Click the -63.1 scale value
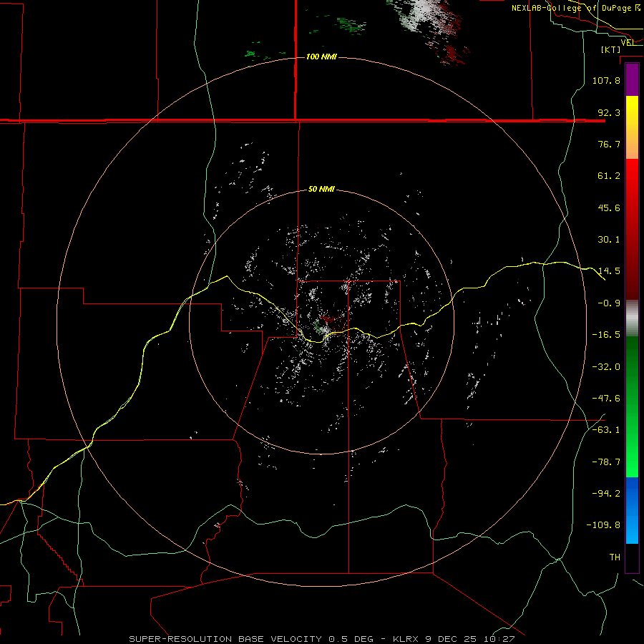The height and width of the screenshot is (644, 644). coord(606,430)
